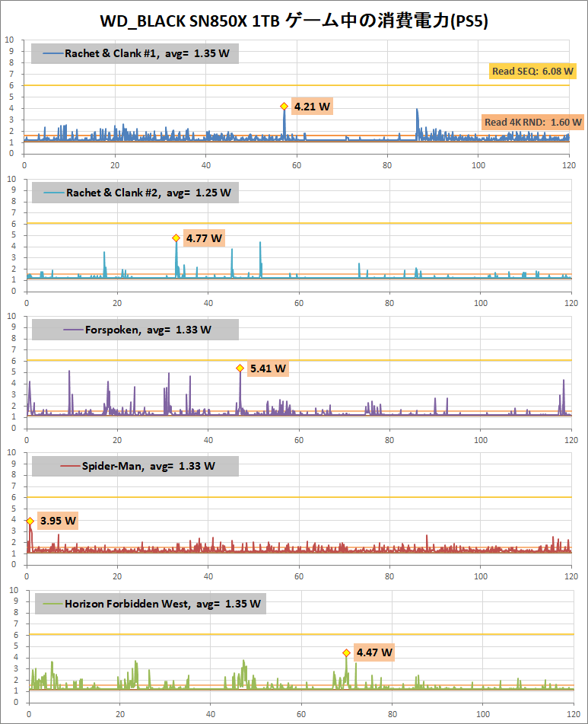Click the diamond marker at the 5.41 W peak
This screenshot has width=588, height=724.
pyautogui.click(x=240, y=368)
